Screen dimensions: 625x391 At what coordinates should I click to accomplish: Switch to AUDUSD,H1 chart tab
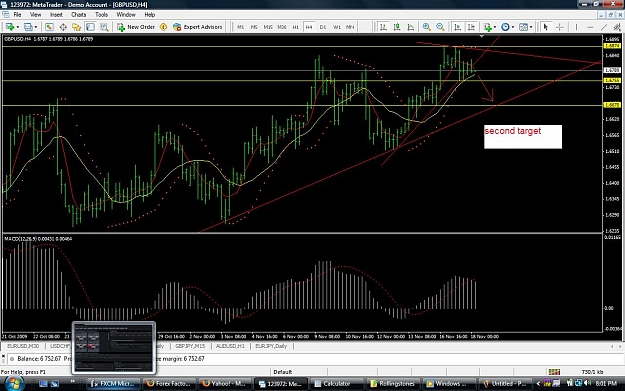click(x=230, y=346)
